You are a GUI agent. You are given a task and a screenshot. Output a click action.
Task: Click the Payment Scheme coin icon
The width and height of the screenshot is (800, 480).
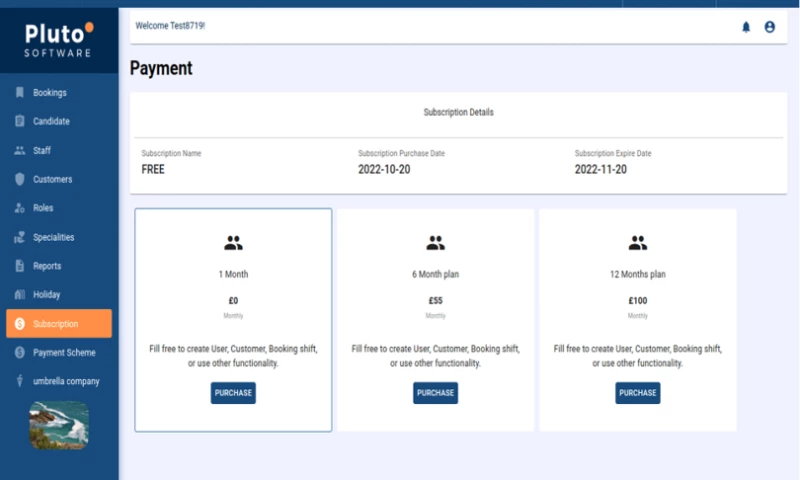(x=19, y=352)
